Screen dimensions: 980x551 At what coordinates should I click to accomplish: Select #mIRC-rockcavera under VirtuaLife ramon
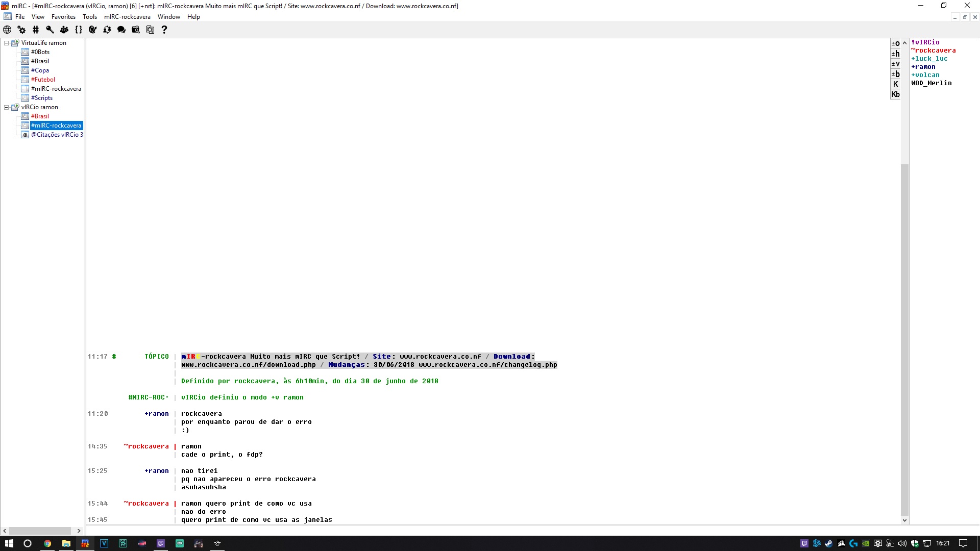click(56, 89)
